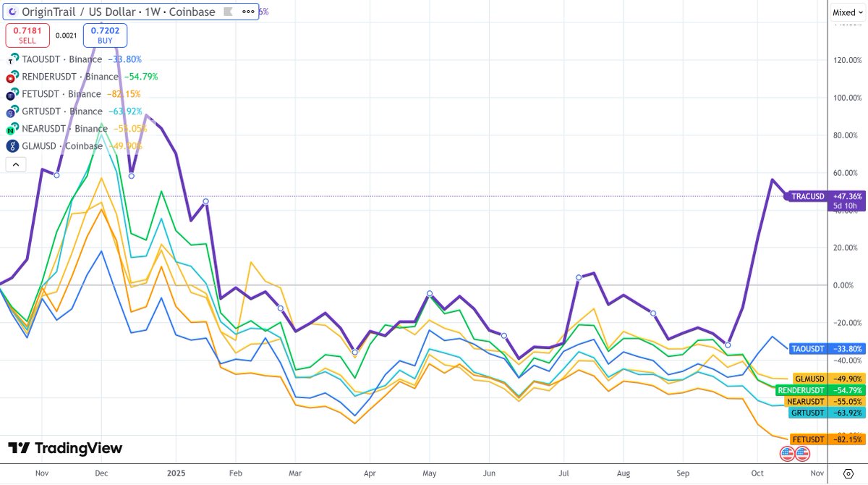Collapse the legend with the up-arrow button

click(16, 164)
